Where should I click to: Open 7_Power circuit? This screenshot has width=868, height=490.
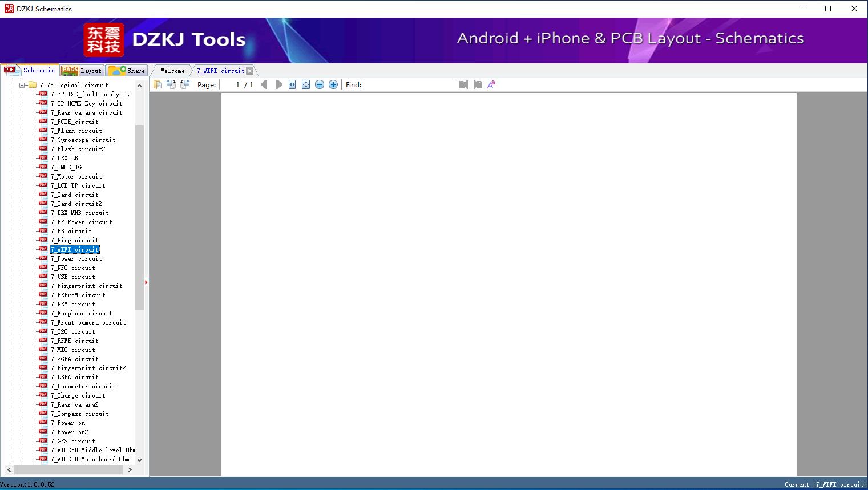point(76,258)
